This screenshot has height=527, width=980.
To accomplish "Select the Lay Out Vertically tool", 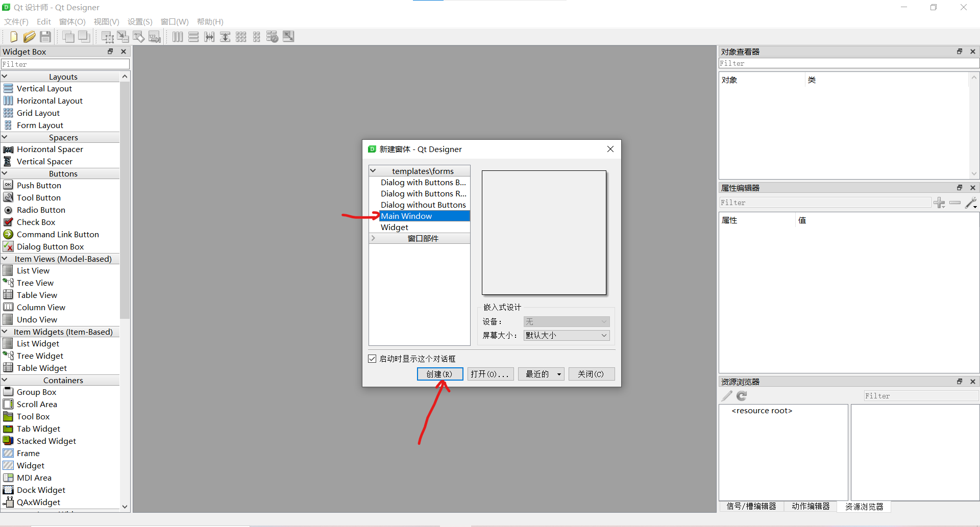I will [x=193, y=36].
